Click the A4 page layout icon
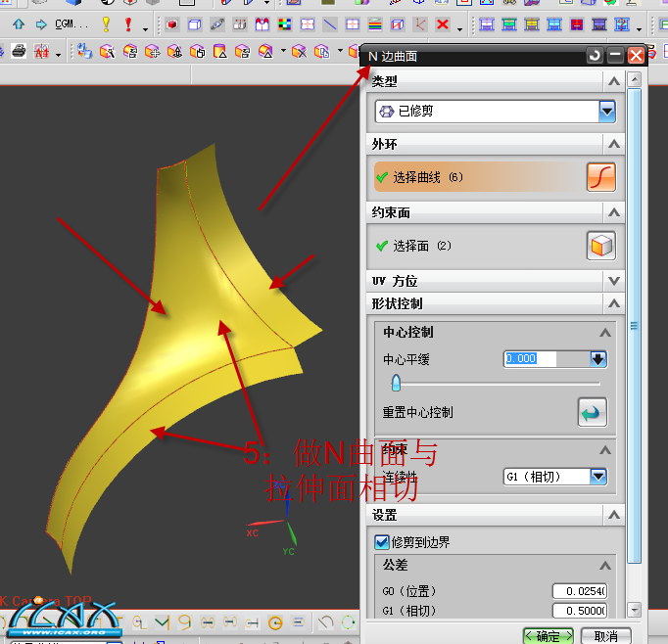 coord(42,52)
